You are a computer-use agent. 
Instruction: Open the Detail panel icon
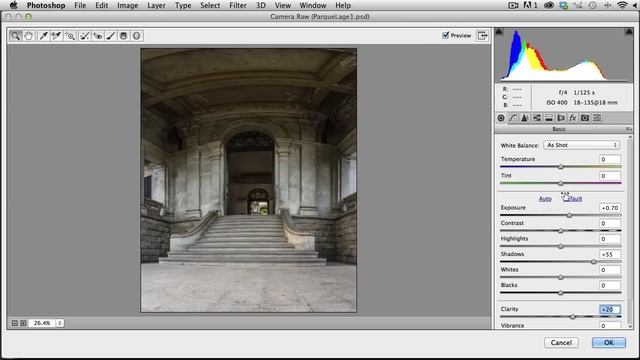525,118
